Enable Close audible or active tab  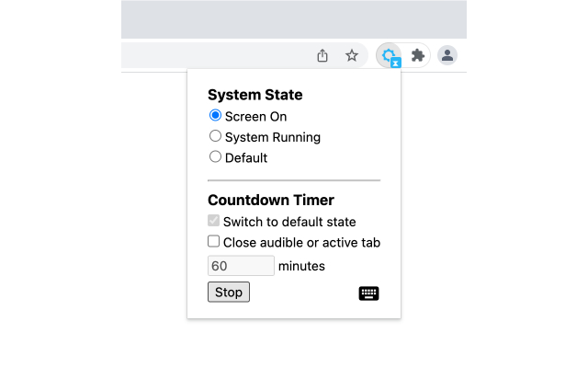pyautogui.click(x=214, y=242)
